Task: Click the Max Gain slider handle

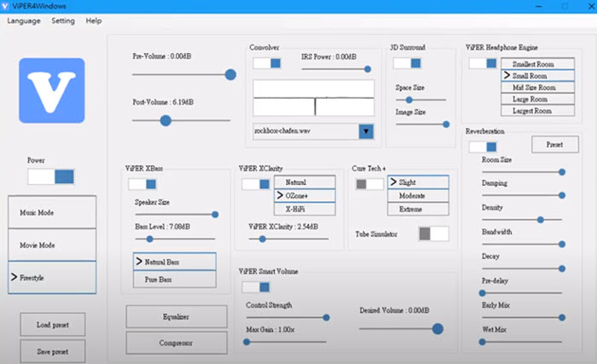Action: 246,342
